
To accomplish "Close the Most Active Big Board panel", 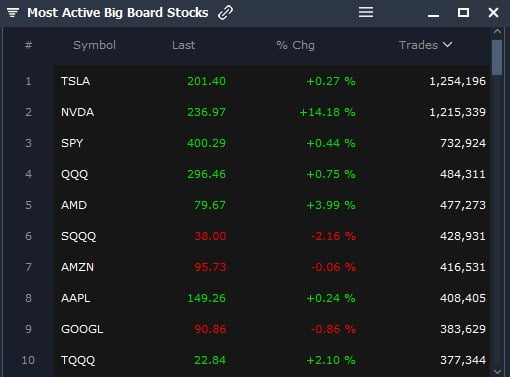I will pyautogui.click(x=493, y=13).
